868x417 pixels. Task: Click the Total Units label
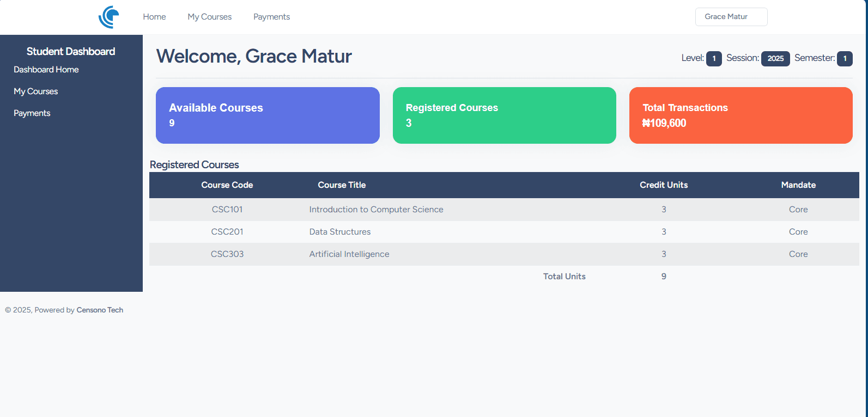(x=564, y=277)
